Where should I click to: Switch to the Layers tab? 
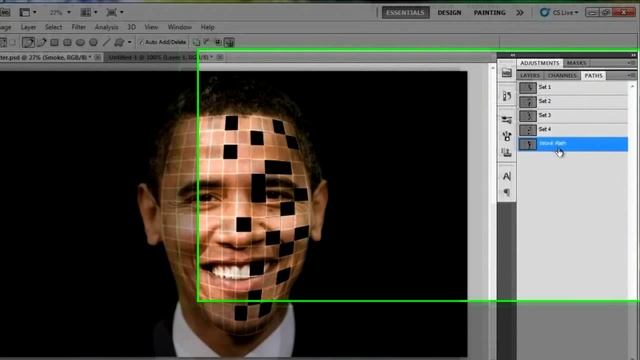pos(530,76)
